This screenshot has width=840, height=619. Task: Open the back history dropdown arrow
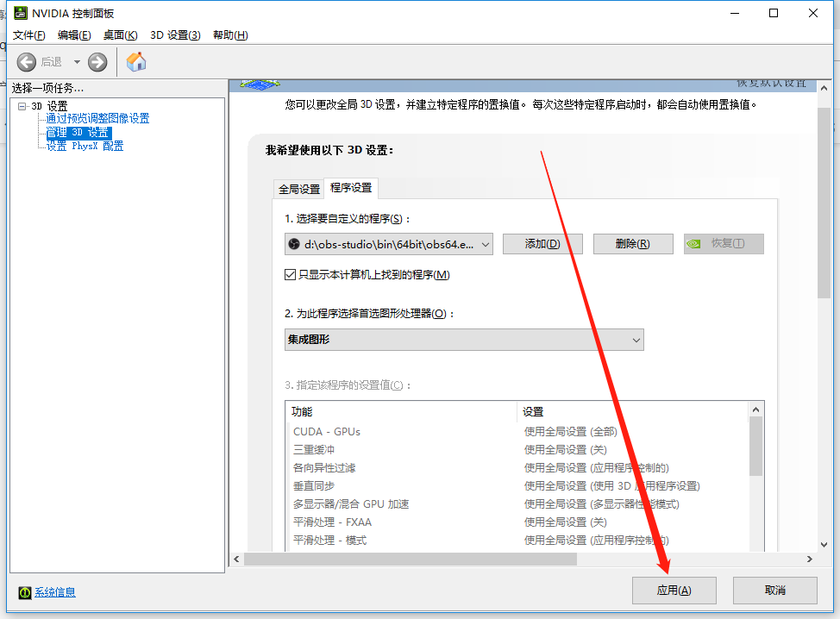pyautogui.click(x=77, y=62)
